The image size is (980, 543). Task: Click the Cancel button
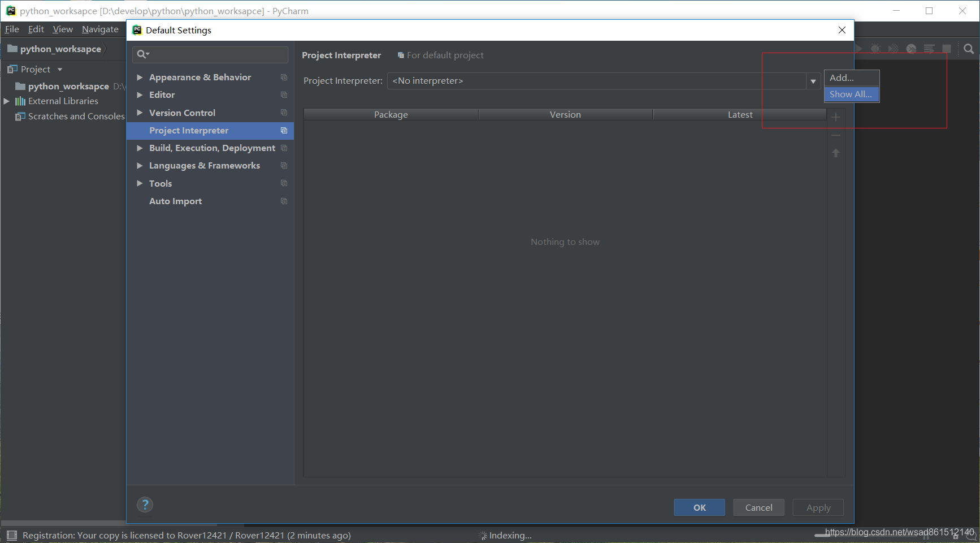[x=758, y=507]
